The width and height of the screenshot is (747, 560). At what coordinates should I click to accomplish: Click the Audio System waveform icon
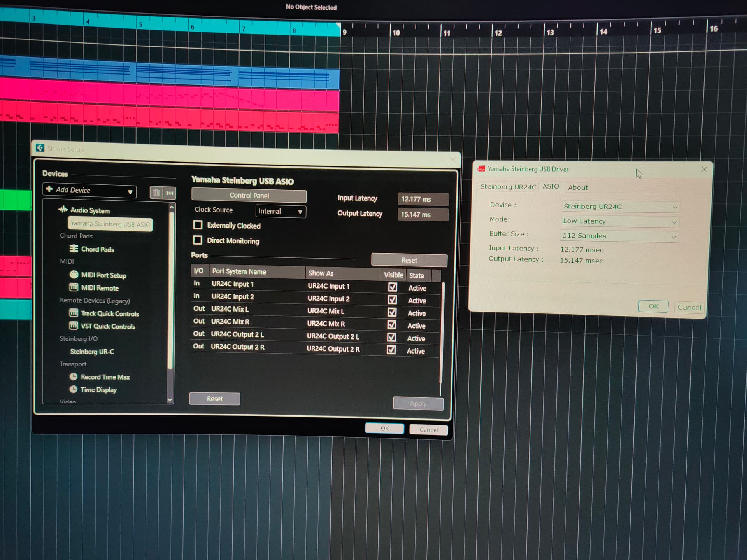(63, 210)
